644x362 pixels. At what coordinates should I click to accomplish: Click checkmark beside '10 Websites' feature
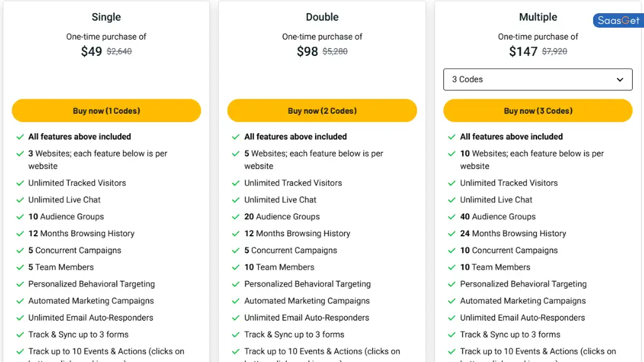click(x=452, y=153)
